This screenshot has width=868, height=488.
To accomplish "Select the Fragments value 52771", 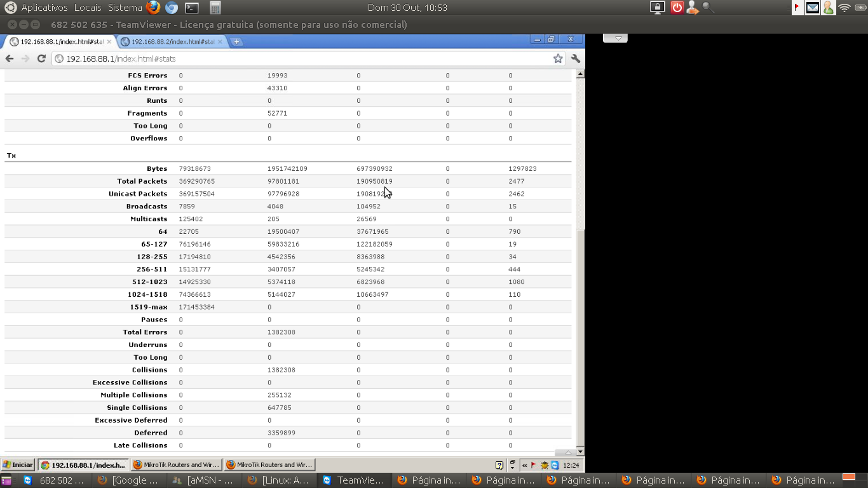I will pyautogui.click(x=278, y=113).
